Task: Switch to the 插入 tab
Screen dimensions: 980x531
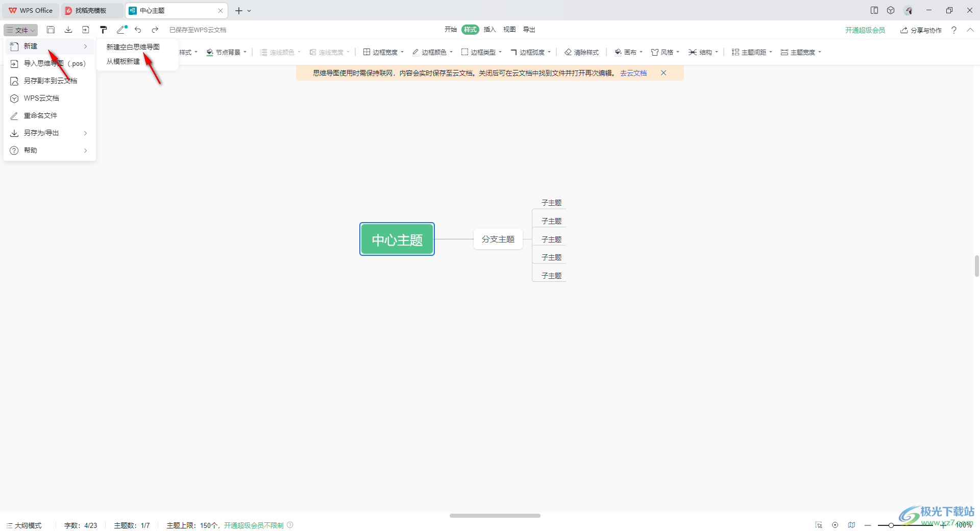Action: pos(489,30)
